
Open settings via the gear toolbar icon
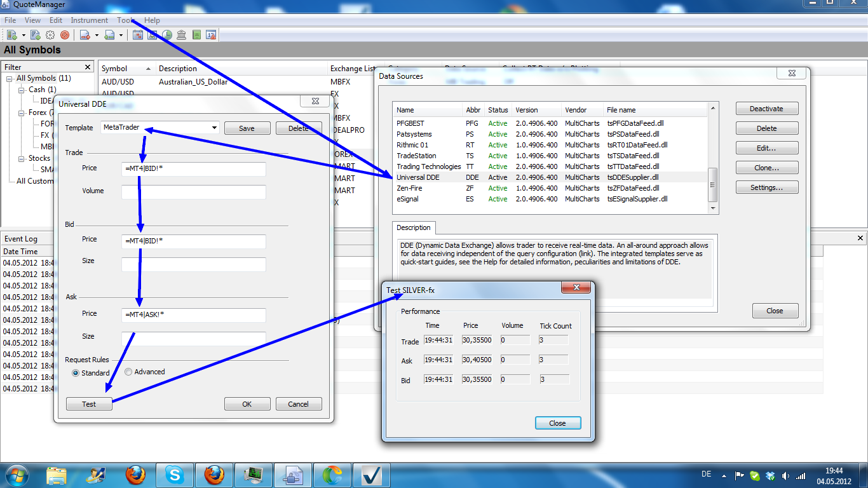tap(50, 35)
